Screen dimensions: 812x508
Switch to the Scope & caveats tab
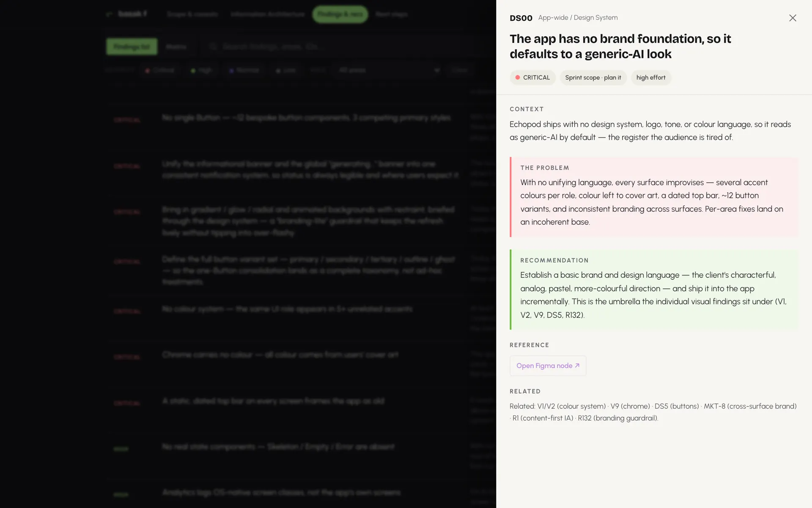click(192, 14)
